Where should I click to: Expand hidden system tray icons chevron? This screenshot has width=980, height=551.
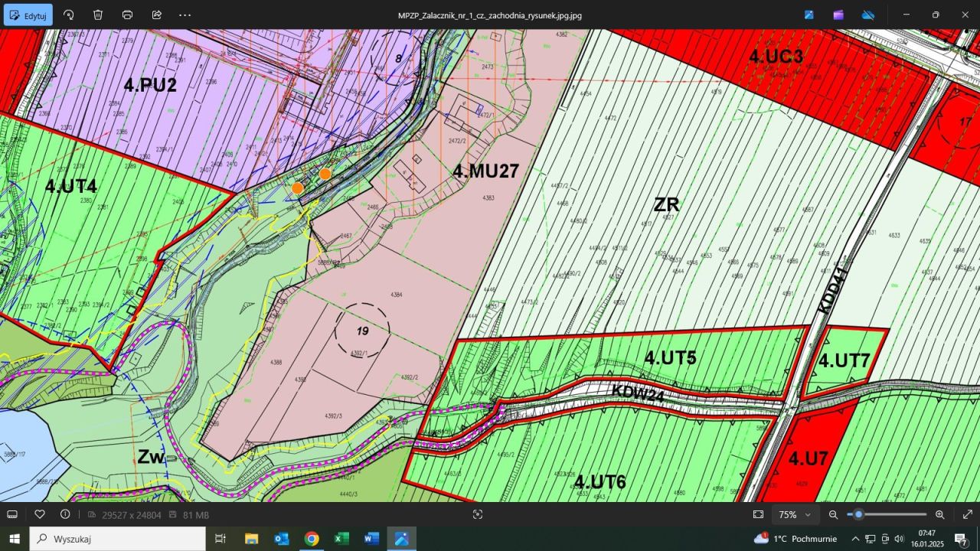855,539
